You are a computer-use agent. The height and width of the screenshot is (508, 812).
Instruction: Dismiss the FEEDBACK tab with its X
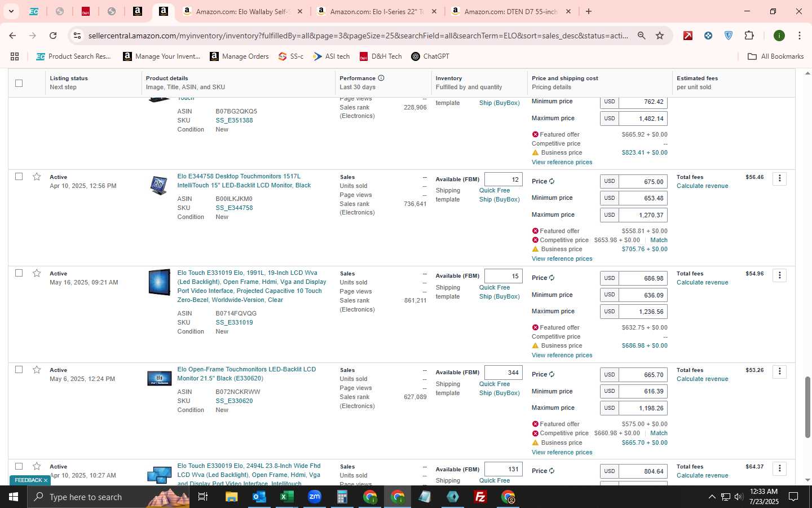[46, 480]
